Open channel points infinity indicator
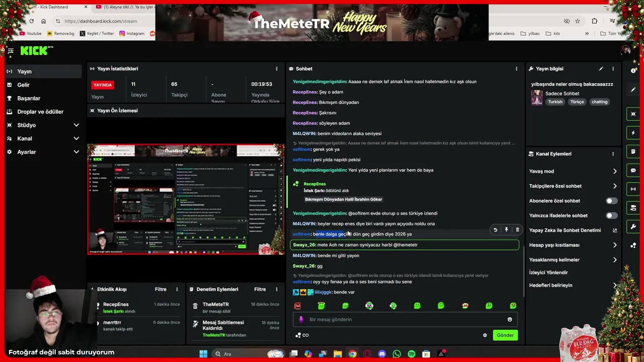 click(302, 335)
